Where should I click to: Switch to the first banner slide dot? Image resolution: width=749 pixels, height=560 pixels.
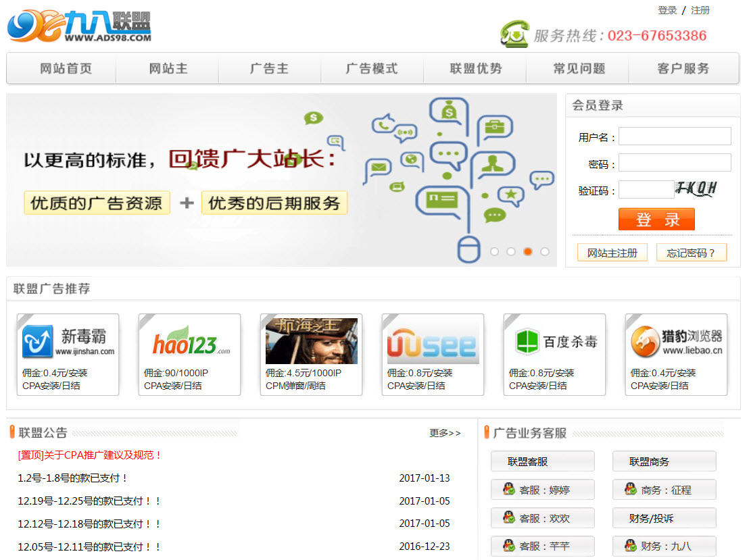tap(494, 251)
